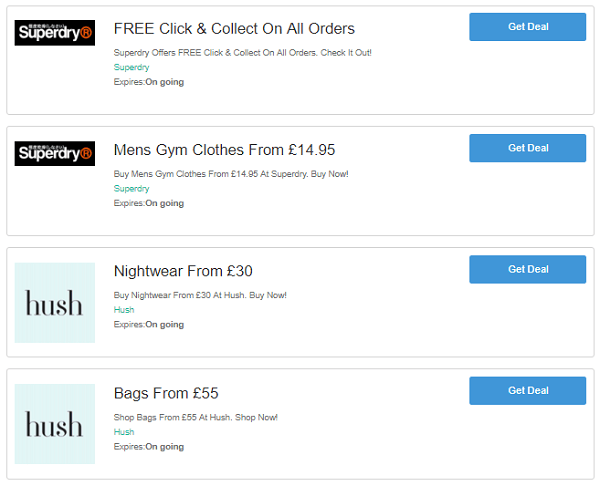
Task: Click Superdry logo on Mens Gym Clothes deal
Action: pyautogui.click(x=55, y=154)
